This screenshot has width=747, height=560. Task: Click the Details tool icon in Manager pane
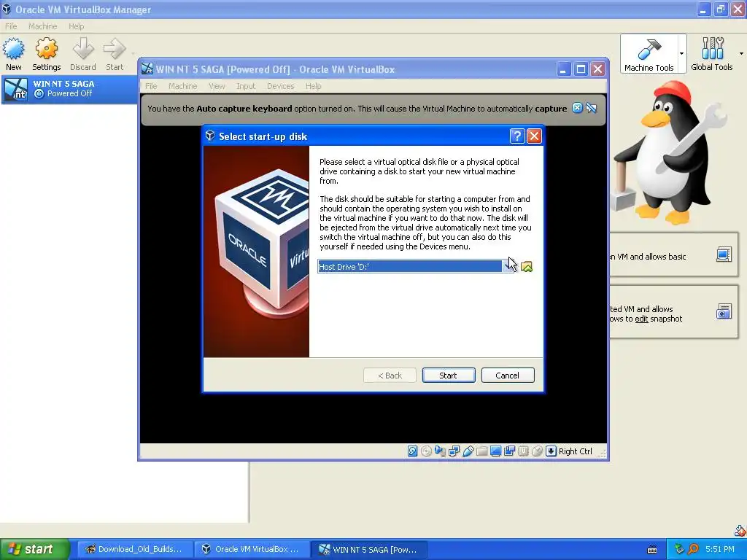pyautogui.click(x=724, y=254)
